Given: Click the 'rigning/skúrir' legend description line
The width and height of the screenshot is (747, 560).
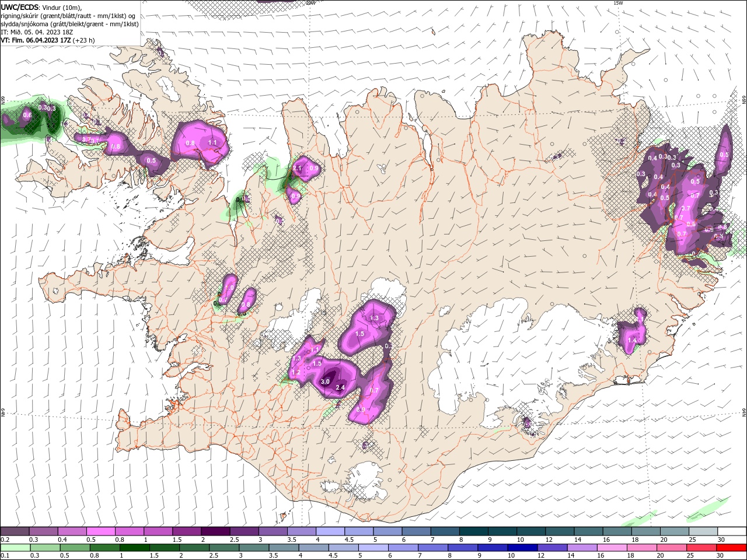Looking at the screenshot, I should (68, 16).
